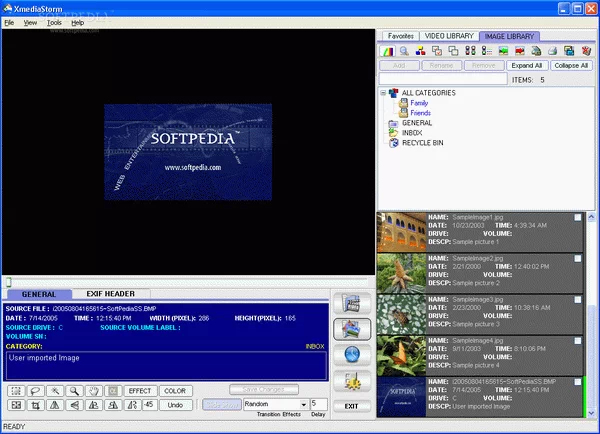Switch to the EXIF HEADER tab
Image resolution: width=600 pixels, height=434 pixels.
(x=111, y=294)
